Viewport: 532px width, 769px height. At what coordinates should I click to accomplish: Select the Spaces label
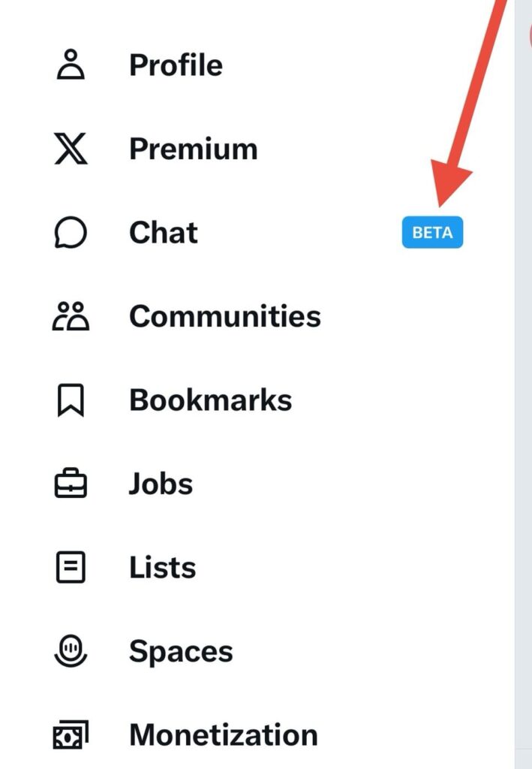[x=182, y=652]
